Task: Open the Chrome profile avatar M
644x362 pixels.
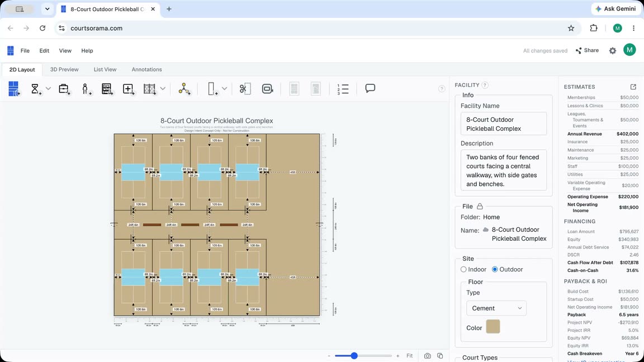Action: tap(617, 28)
